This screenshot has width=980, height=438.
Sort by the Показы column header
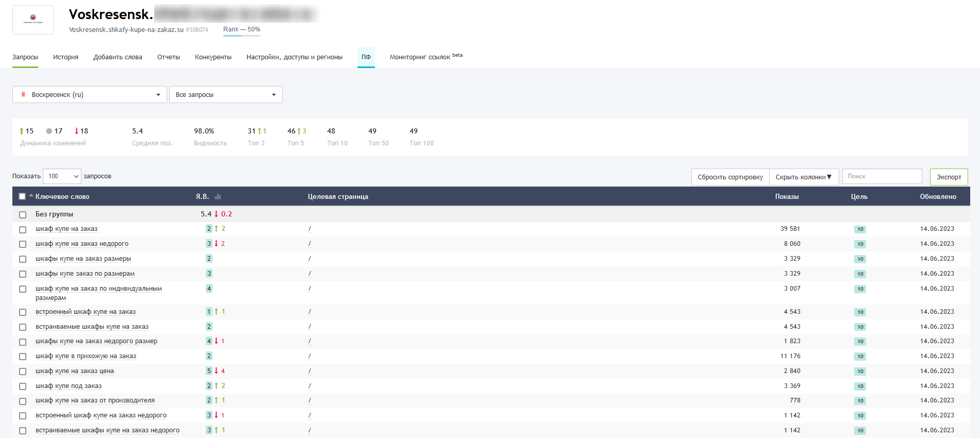pyautogui.click(x=787, y=196)
